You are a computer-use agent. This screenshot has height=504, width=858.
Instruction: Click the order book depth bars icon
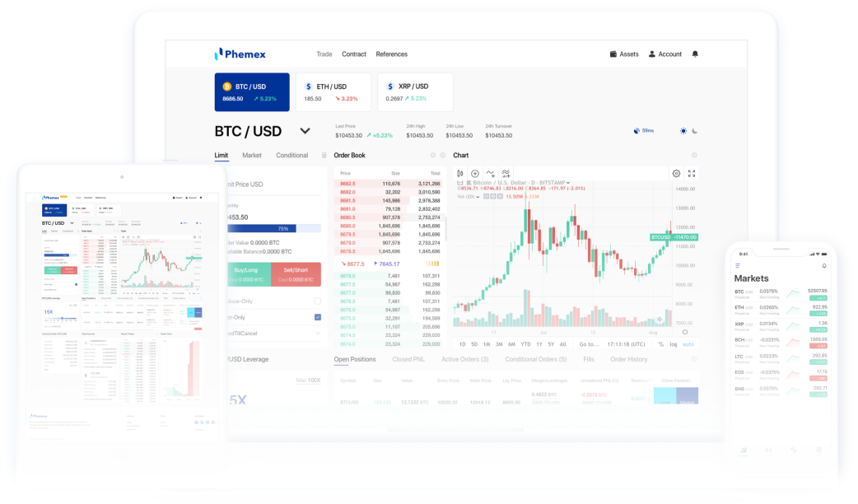click(x=431, y=264)
